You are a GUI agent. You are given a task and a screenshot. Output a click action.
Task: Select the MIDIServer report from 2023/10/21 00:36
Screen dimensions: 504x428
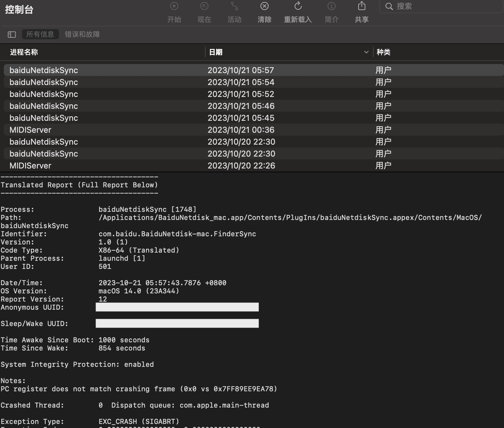coord(30,130)
